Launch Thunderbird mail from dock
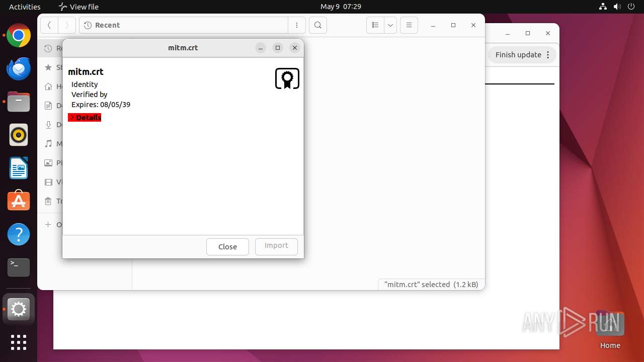Image resolution: width=644 pixels, height=362 pixels. tap(19, 69)
